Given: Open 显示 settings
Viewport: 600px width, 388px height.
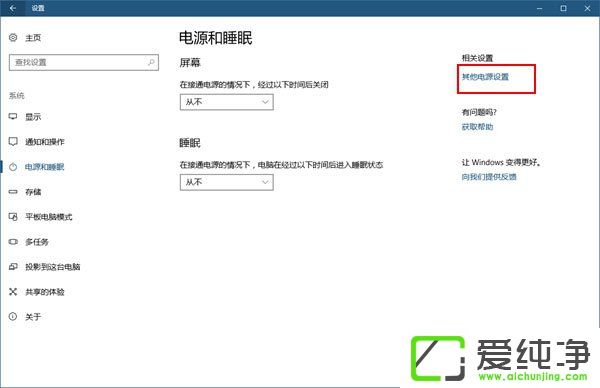Looking at the screenshot, I should (x=33, y=117).
